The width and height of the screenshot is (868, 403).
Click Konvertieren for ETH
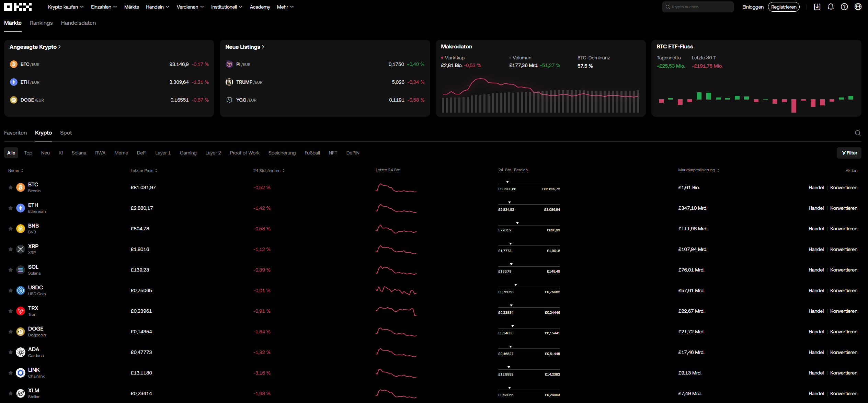(x=844, y=208)
